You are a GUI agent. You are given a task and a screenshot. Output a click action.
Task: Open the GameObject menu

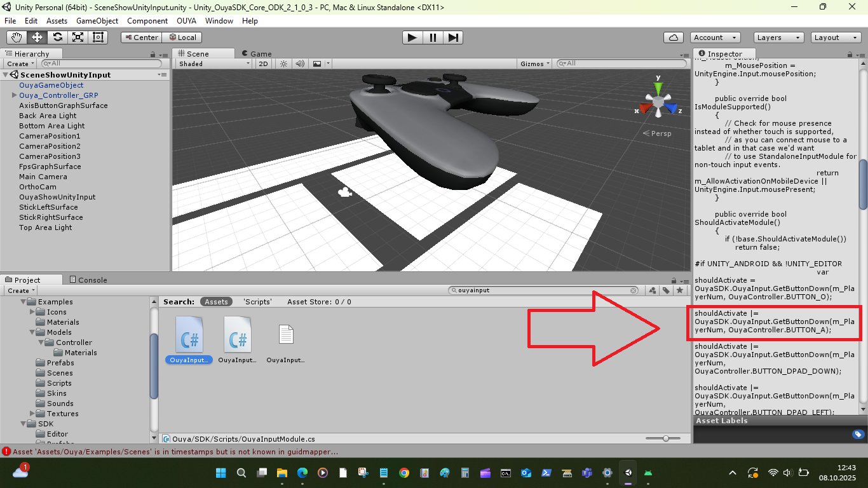[97, 21]
